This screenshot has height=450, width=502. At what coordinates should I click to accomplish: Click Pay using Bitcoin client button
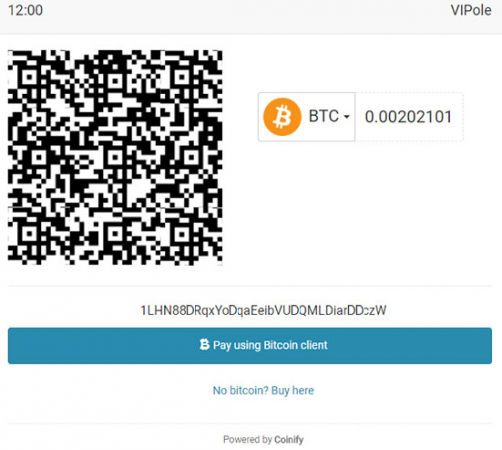coord(250,346)
